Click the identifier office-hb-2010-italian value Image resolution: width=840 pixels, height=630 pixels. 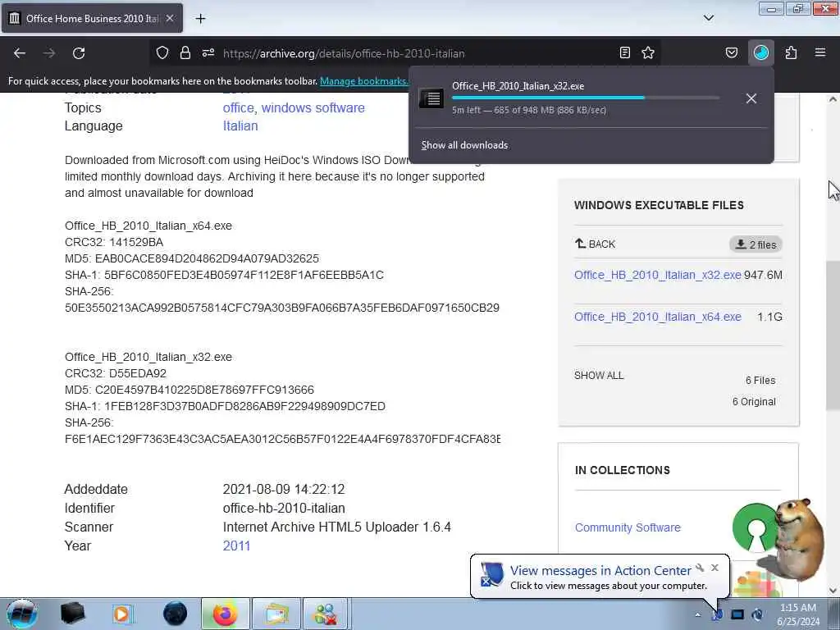tap(284, 509)
